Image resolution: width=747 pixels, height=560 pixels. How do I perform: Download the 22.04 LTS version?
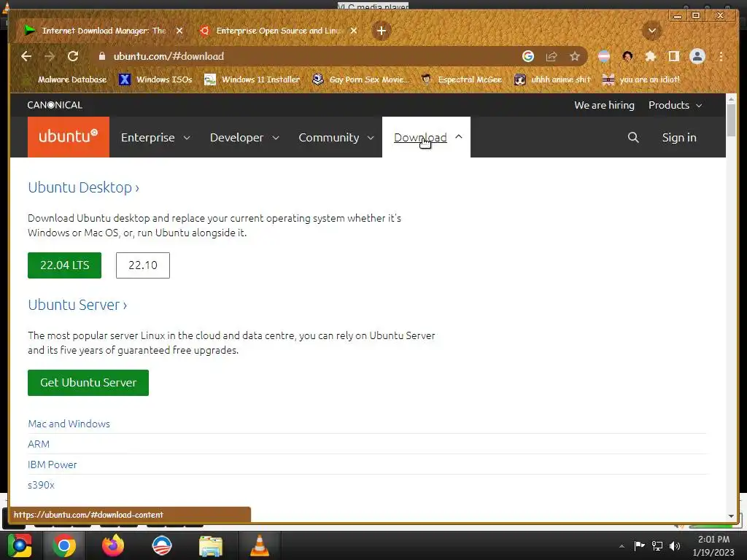tap(64, 265)
